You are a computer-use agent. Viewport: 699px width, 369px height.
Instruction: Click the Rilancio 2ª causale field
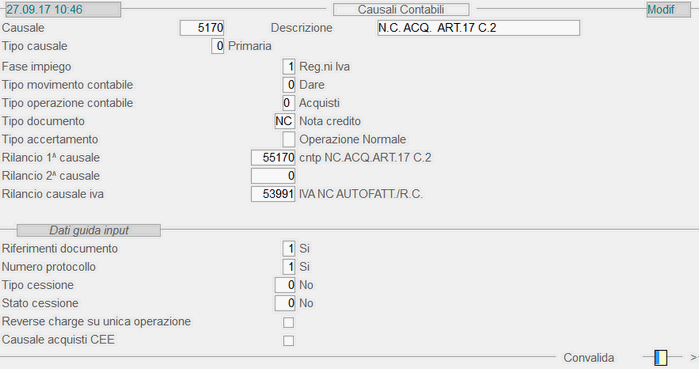pyautogui.click(x=273, y=176)
